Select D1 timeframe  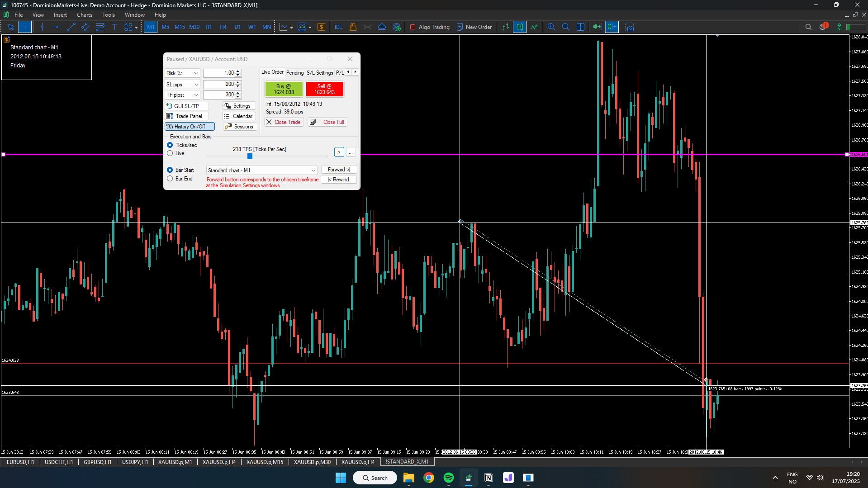(x=237, y=27)
